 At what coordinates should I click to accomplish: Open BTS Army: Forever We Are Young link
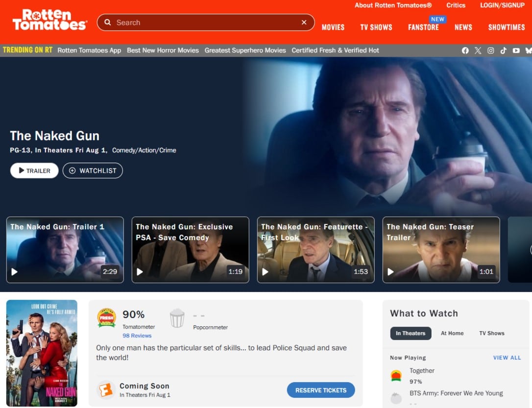pyautogui.click(x=456, y=393)
